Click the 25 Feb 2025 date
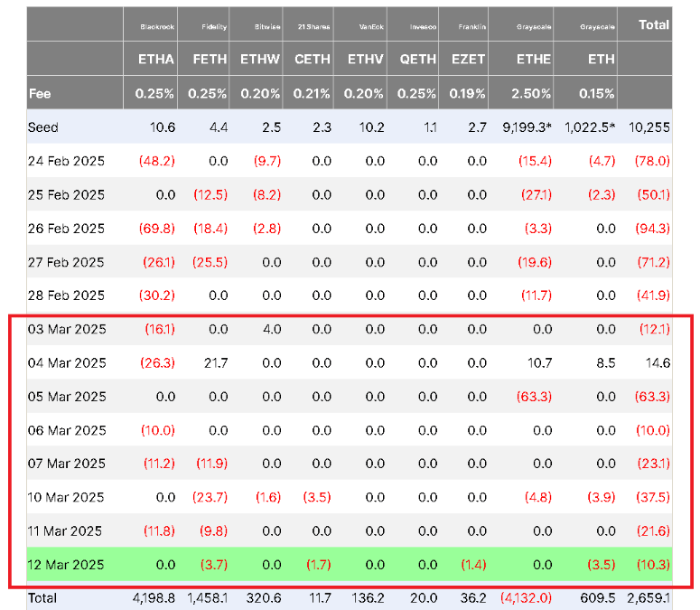Image resolution: width=700 pixels, height=610 pixels. tap(66, 194)
